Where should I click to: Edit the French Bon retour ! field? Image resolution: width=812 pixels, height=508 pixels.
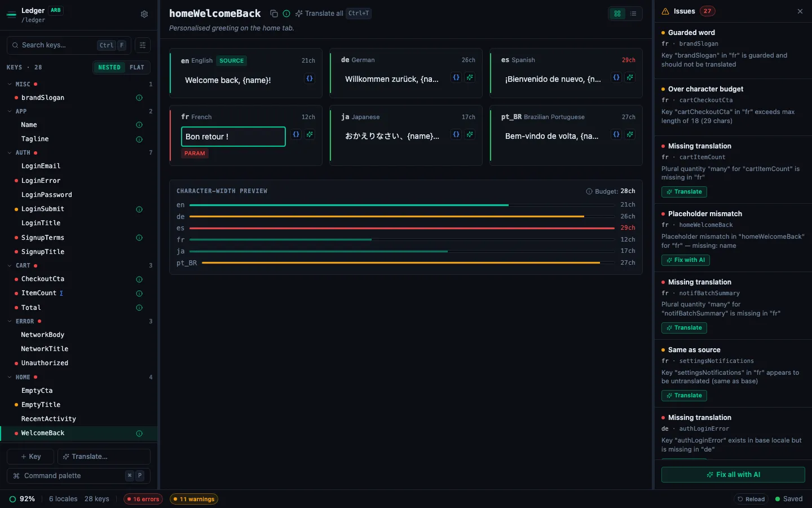[x=233, y=137]
